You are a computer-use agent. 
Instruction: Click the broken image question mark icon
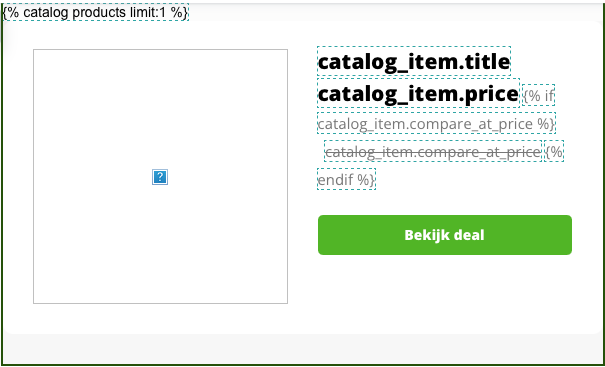tap(160, 177)
